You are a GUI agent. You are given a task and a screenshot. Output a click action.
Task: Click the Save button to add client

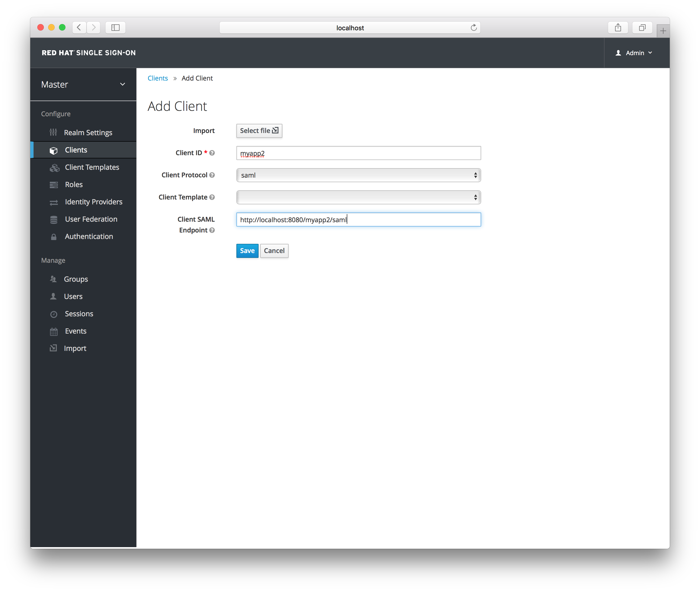pyautogui.click(x=247, y=250)
